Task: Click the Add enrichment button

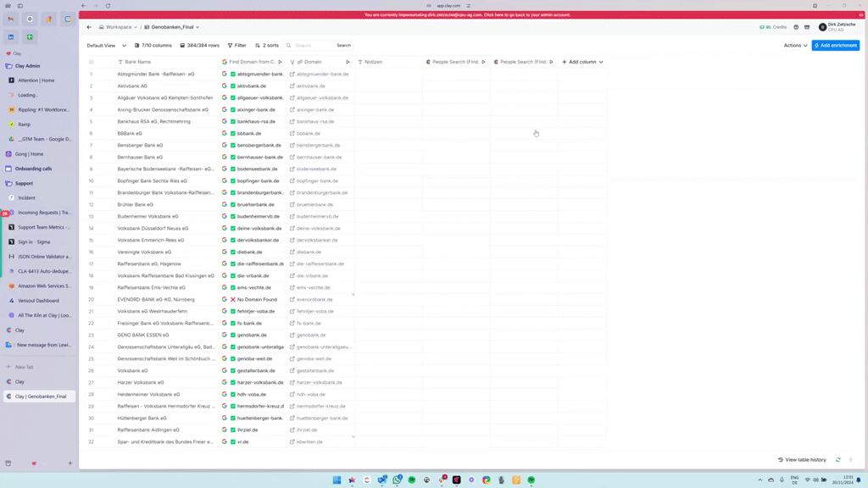Action: (x=835, y=46)
